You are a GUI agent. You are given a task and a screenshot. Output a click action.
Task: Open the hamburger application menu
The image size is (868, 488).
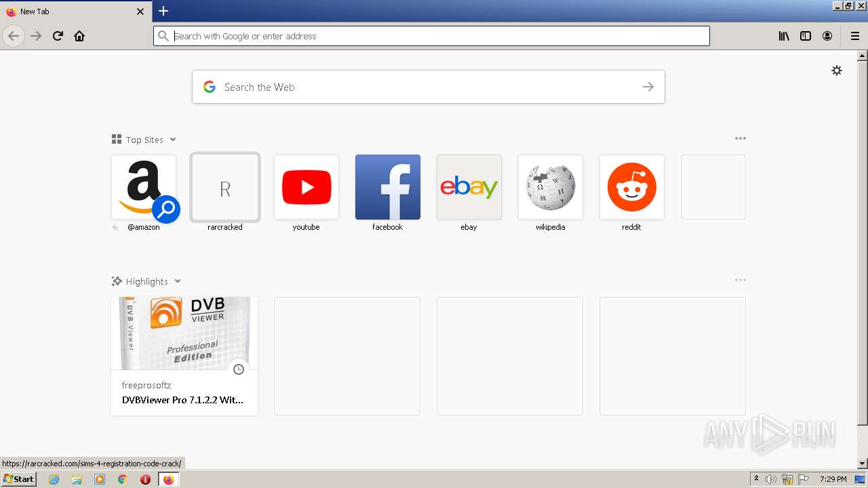tap(855, 36)
